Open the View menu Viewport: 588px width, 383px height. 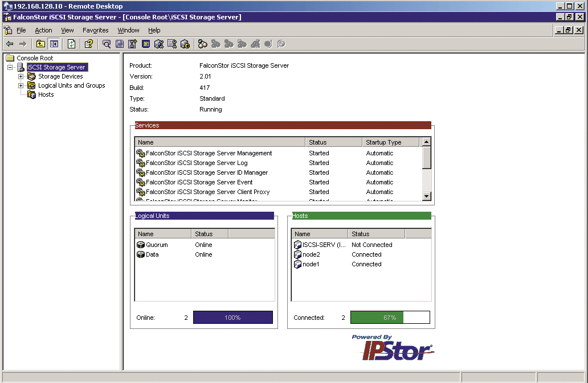(x=67, y=30)
